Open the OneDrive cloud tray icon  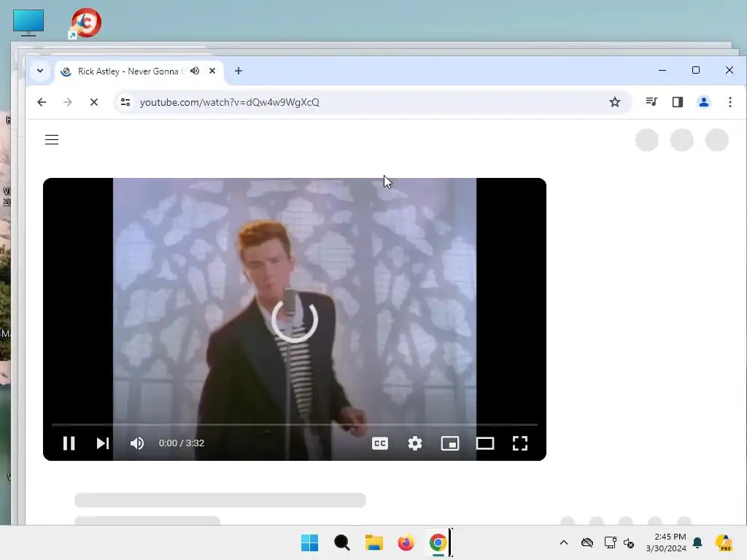click(x=587, y=542)
